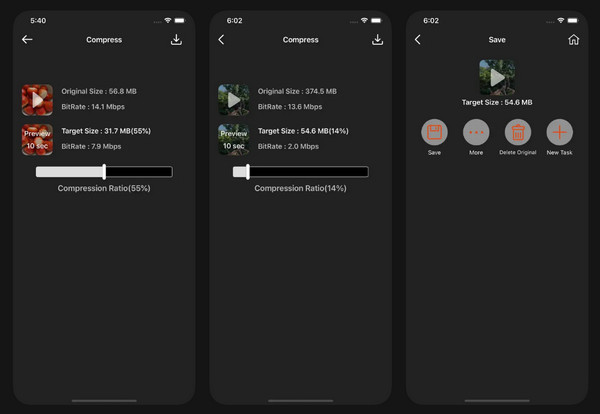
Task: Click compression slider set at 14%
Action: 301,172
